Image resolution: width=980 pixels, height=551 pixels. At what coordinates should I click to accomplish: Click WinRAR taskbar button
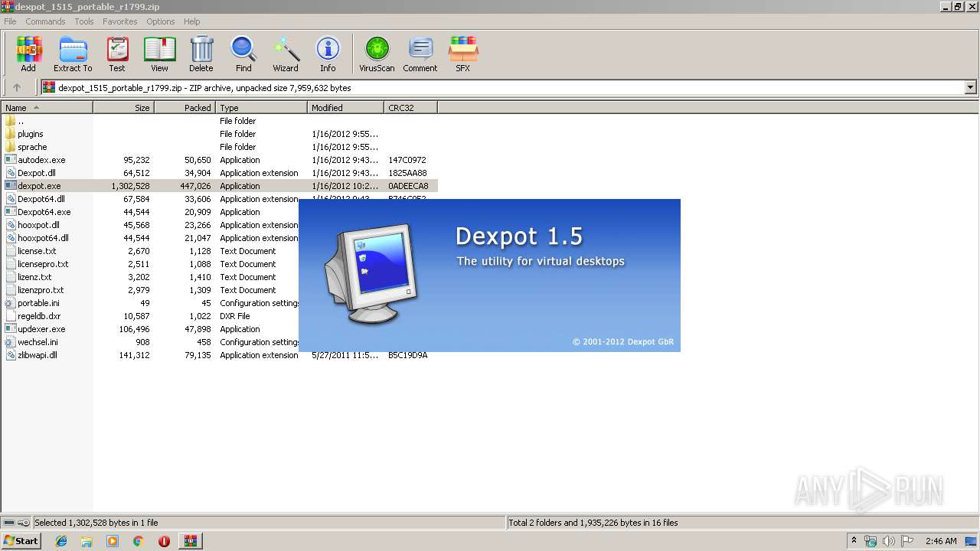click(x=190, y=541)
